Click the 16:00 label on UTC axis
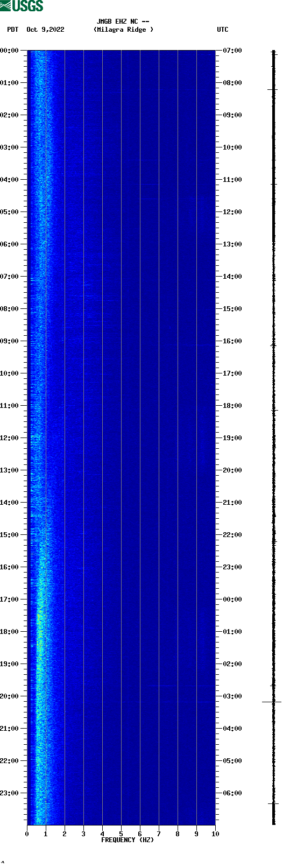The height and width of the screenshot is (868, 297). pyautogui.click(x=232, y=341)
